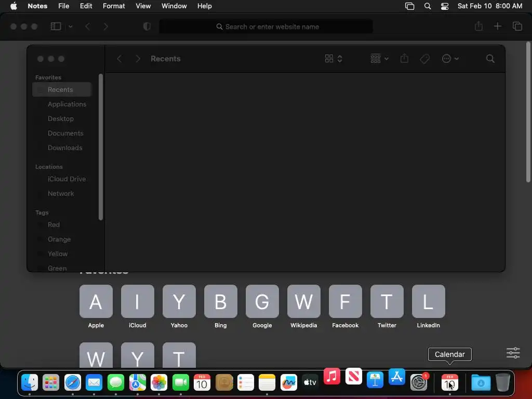Screen dimensions: 532x399
Task: Select Applications in the sidebar
Action: pyautogui.click(x=62, y=104)
